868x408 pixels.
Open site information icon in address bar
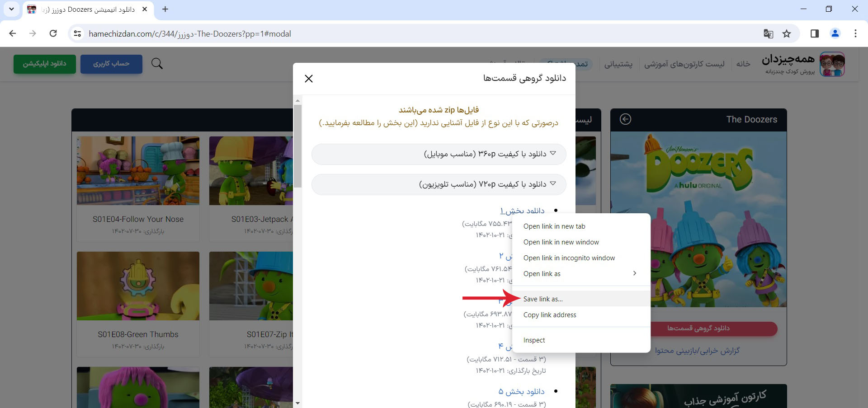coord(77,33)
